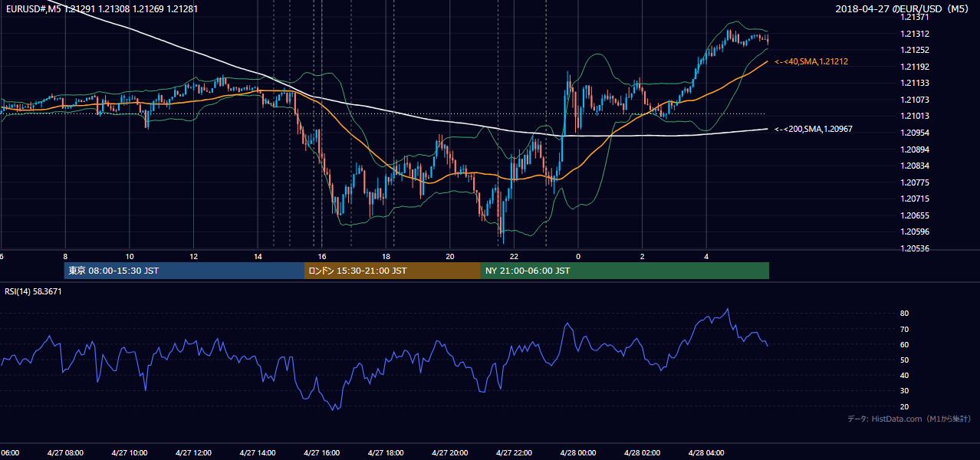Click price axis value 1.20596
The image size is (980, 460).
point(916,232)
